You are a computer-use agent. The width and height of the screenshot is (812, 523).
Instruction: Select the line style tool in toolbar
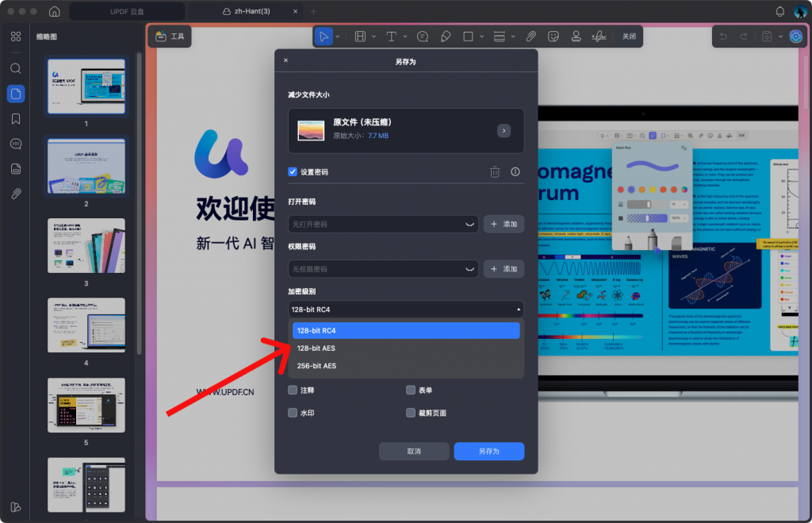(x=500, y=37)
